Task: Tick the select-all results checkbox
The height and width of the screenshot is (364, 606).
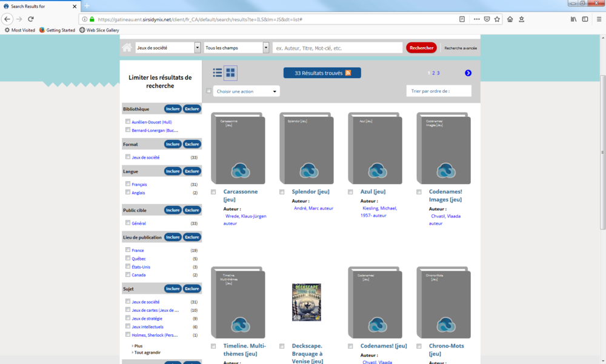Action: click(x=208, y=91)
